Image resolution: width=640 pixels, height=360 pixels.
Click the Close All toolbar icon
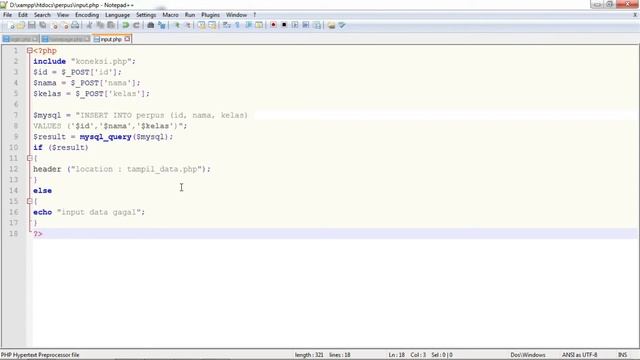[65, 25]
